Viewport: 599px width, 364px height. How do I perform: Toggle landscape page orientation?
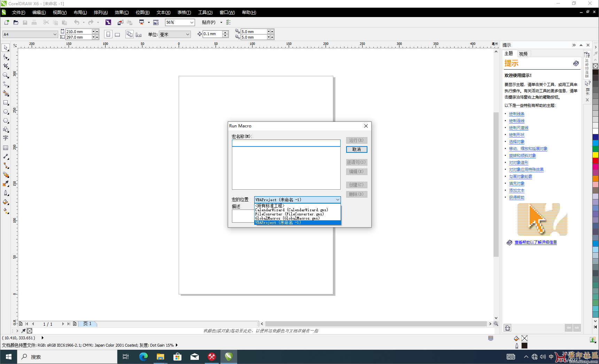click(117, 34)
